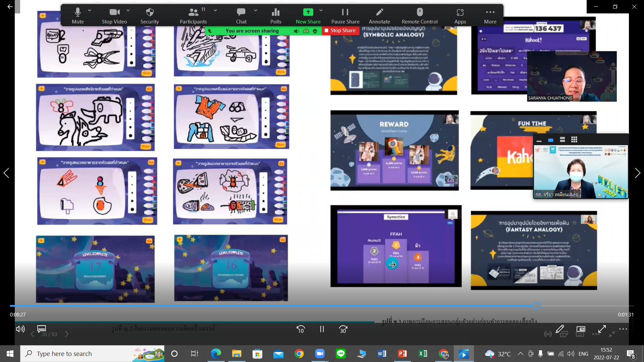Click the video seek bar handle
The image size is (644, 362).
537,306
